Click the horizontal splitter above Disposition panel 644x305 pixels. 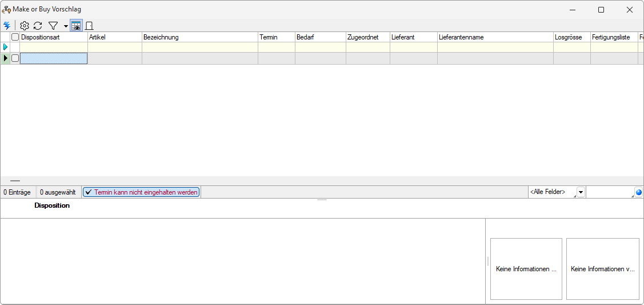pyautogui.click(x=322, y=200)
